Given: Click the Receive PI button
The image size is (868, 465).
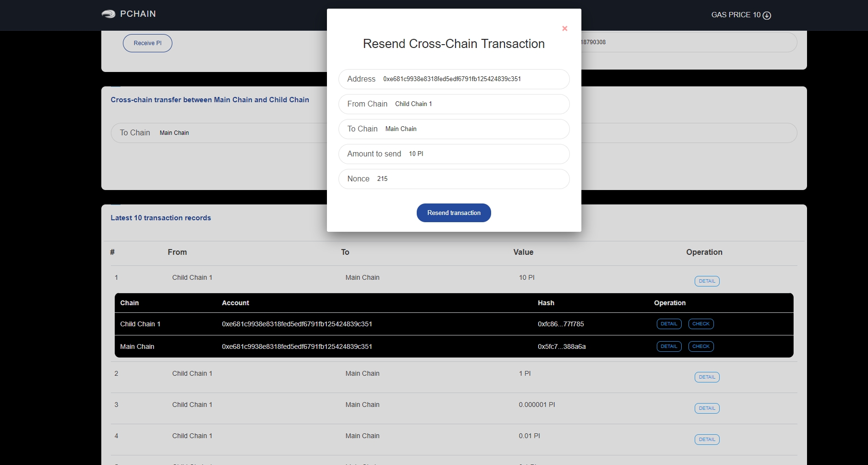Looking at the screenshot, I should tap(147, 43).
